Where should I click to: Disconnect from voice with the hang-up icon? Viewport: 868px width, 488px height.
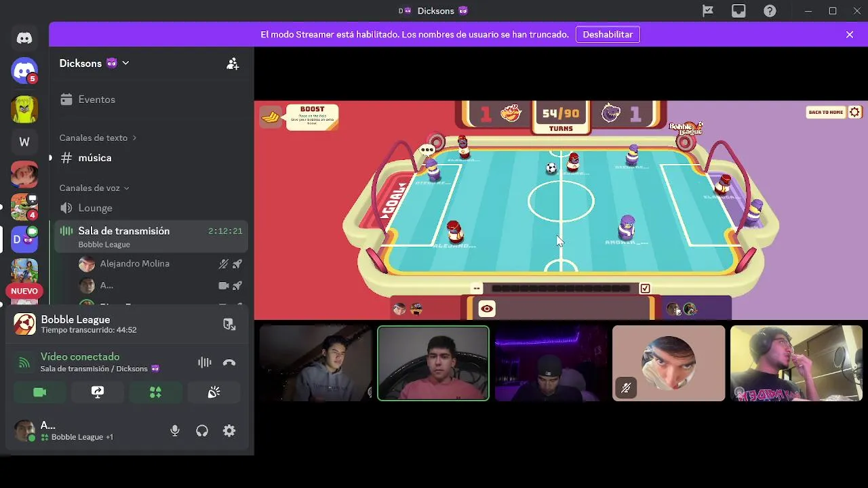click(229, 363)
